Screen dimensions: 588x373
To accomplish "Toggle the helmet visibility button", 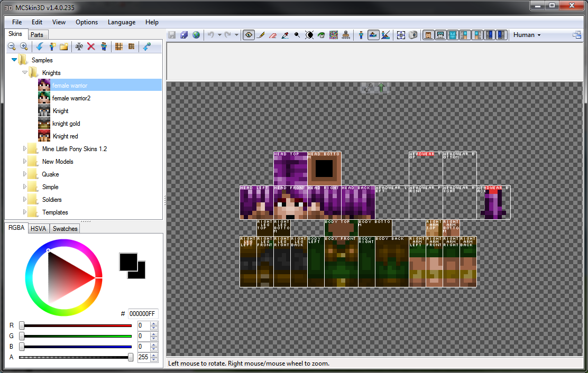I will click(440, 35).
